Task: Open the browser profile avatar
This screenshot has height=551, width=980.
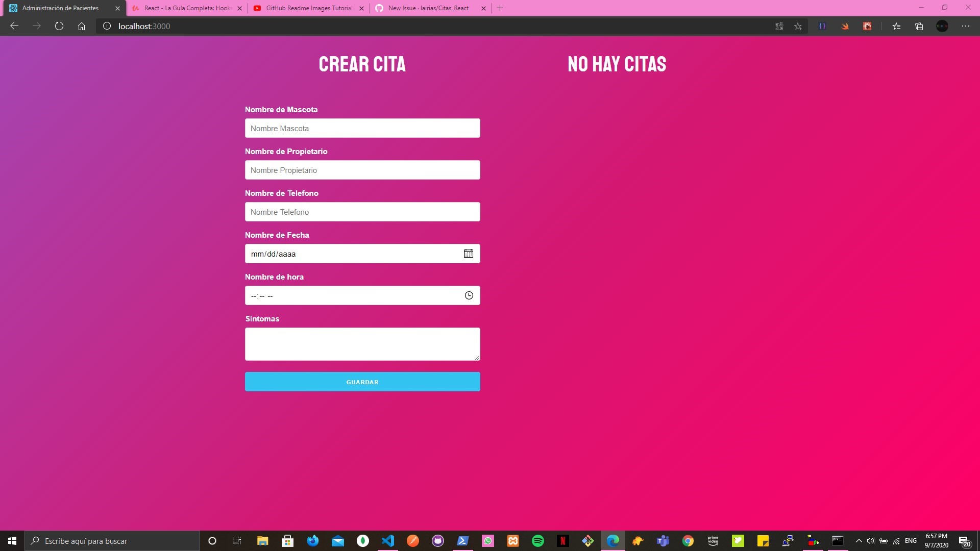Action: tap(942, 26)
